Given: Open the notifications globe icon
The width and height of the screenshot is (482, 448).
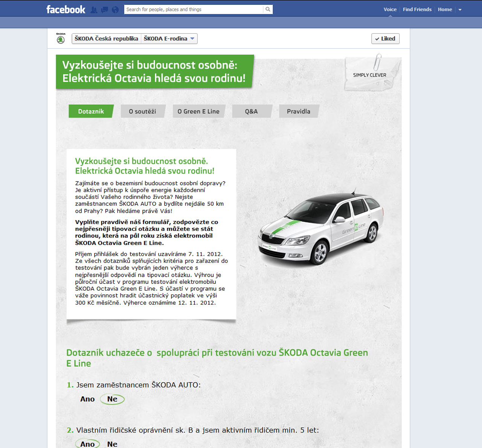Looking at the screenshot, I should pos(115,9).
